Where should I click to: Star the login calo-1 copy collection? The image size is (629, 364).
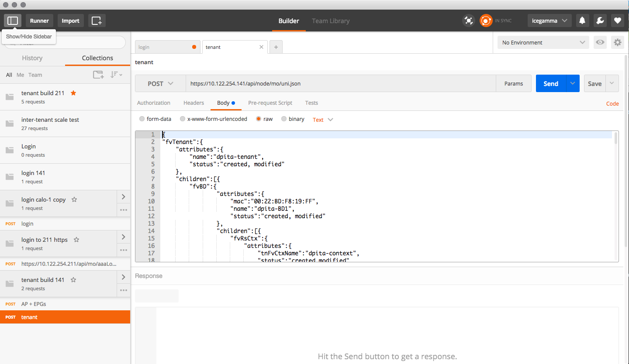(x=74, y=199)
